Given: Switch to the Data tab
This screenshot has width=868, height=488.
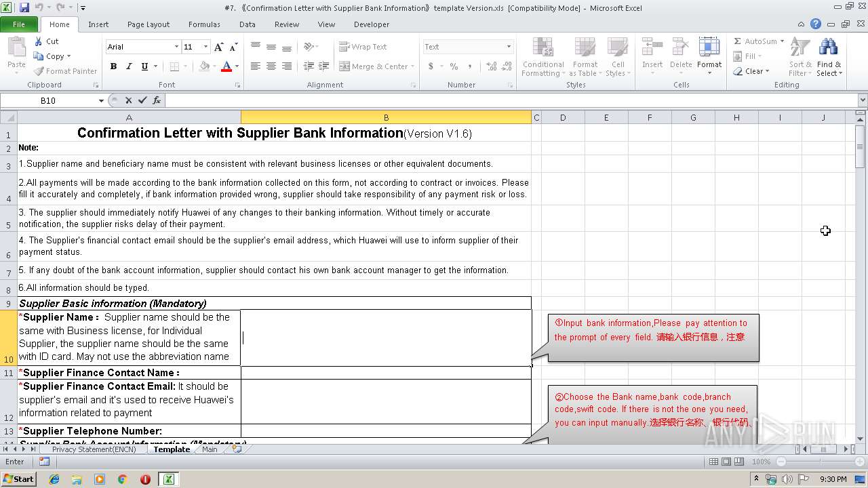Looking at the screenshot, I should pyautogui.click(x=248, y=24).
